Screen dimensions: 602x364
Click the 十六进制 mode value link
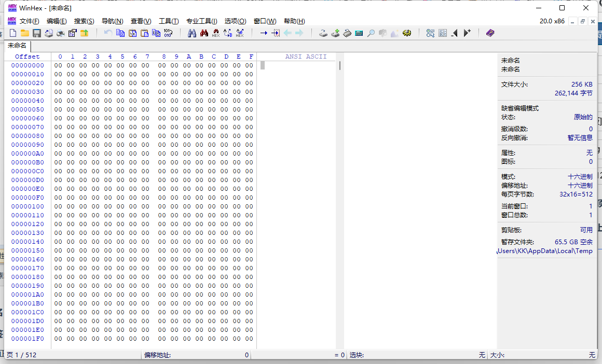click(x=580, y=177)
